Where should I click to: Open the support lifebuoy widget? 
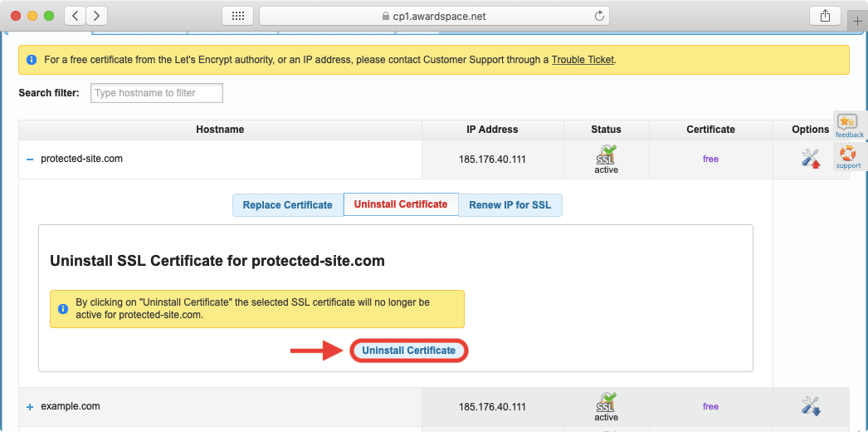848,157
